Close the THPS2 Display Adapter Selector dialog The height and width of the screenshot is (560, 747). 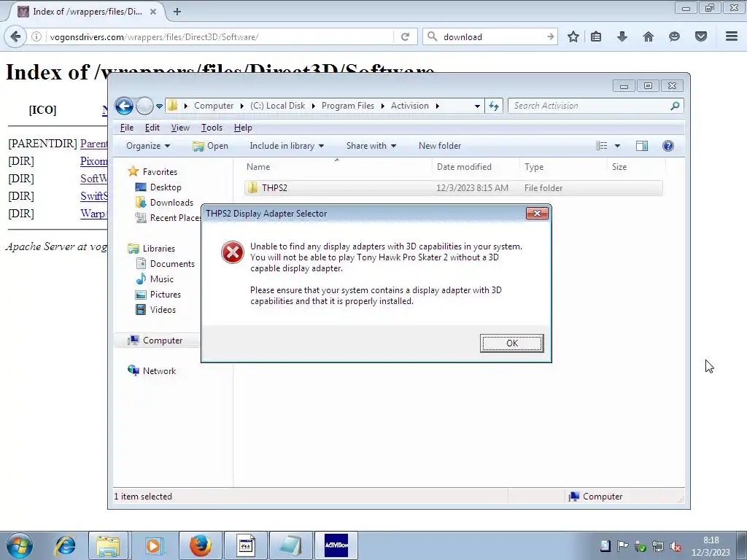pos(537,214)
